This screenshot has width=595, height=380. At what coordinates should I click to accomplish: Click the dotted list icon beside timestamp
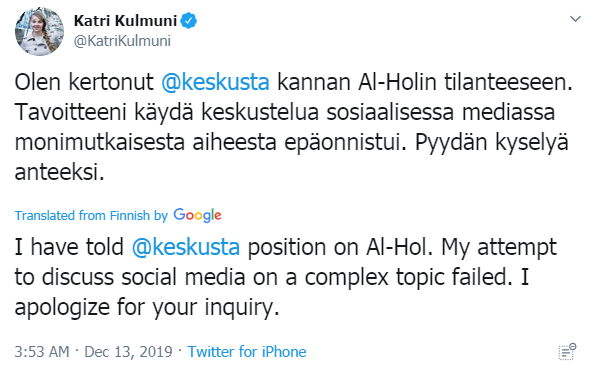point(567,352)
